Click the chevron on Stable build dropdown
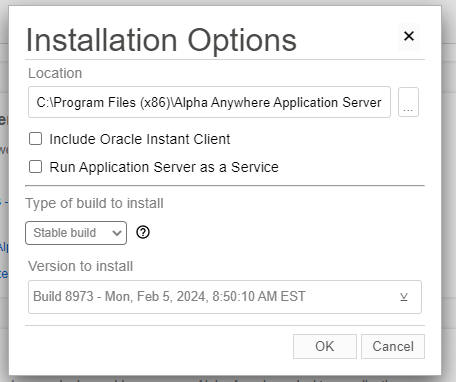The image size is (456, 382). (117, 233)
